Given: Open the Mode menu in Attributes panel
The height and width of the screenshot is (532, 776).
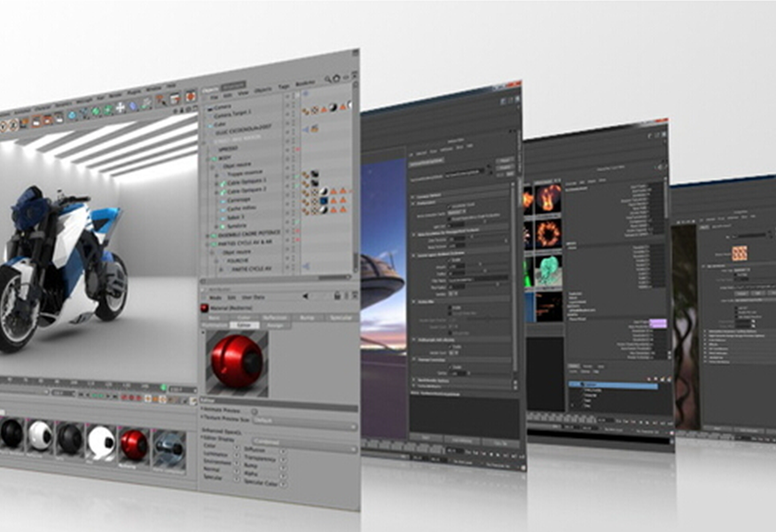Looking at the screenshot, I should [x=216, y=297].
